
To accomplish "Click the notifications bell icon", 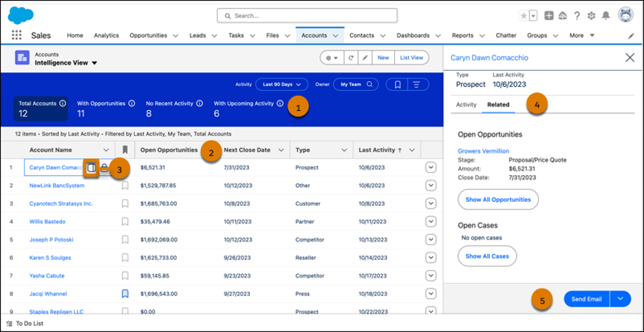I will coord(606,16).
